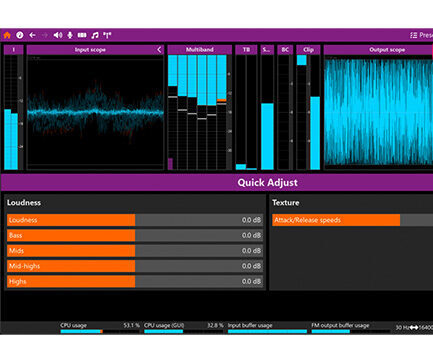Screen dimensions: 433x363
Task: Navigate forward with the right arrow
Action: pyautogui.click(x=45, y=35)
